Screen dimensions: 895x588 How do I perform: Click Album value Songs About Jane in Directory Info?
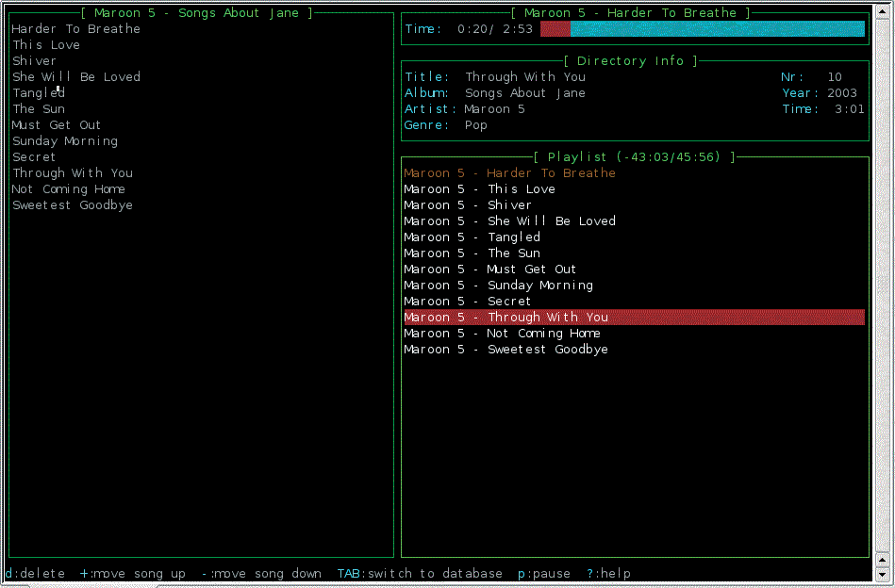coord(525,93)
